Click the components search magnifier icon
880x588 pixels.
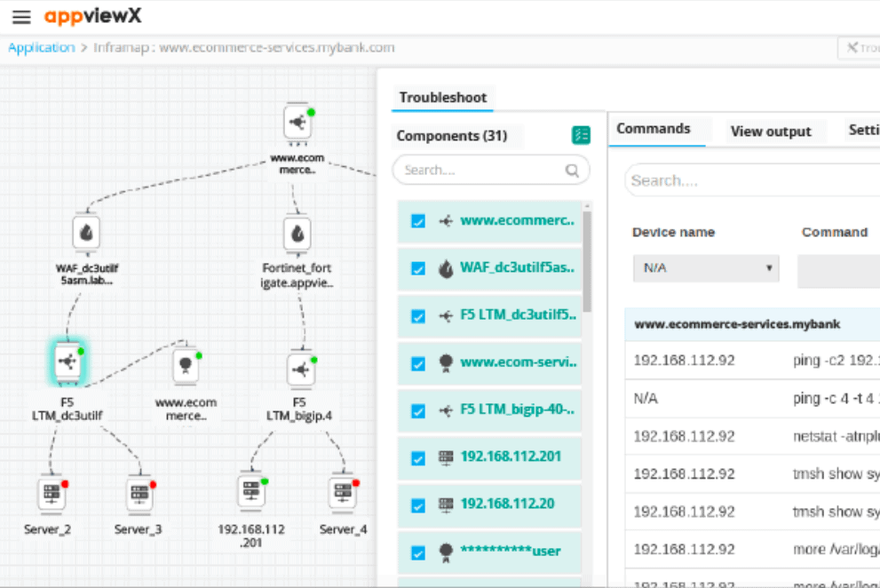tap(571, 171)
